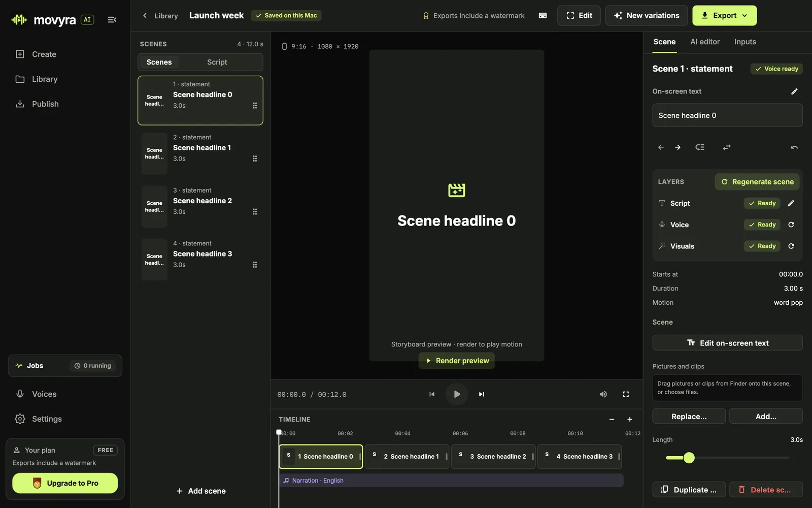The image size is (812, 508).
Task: Expand the Jobs panel
Action: click(x=65, y=366)
